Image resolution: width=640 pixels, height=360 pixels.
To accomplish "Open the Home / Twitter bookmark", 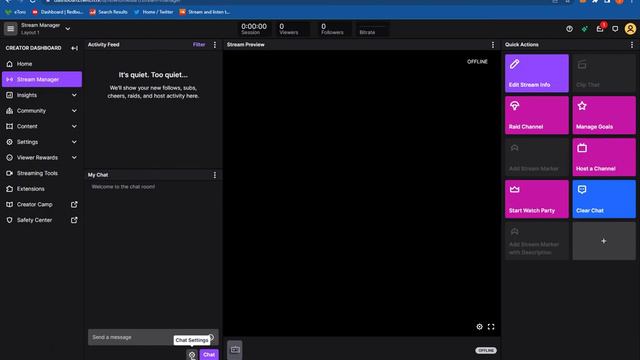I will point(153,12).
